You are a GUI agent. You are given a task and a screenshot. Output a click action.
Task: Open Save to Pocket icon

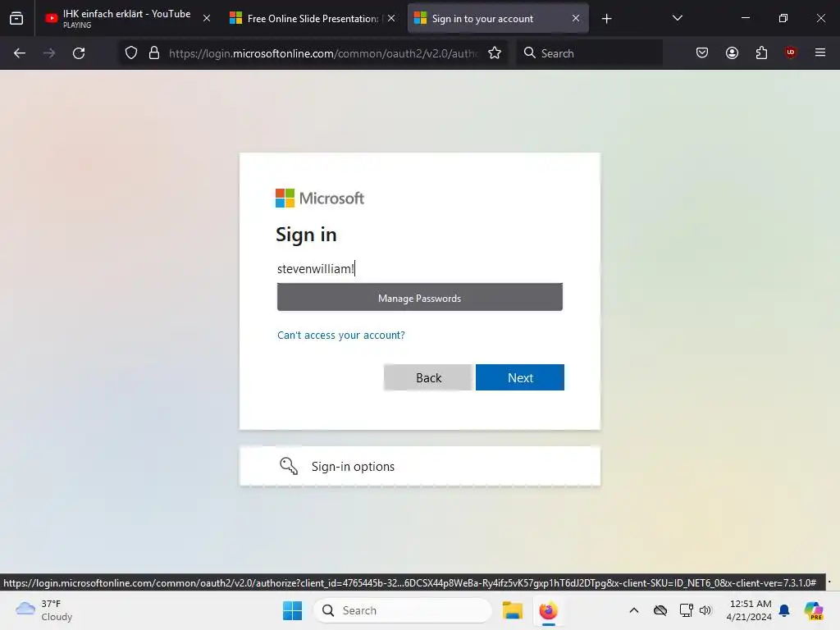pos(702,53)
